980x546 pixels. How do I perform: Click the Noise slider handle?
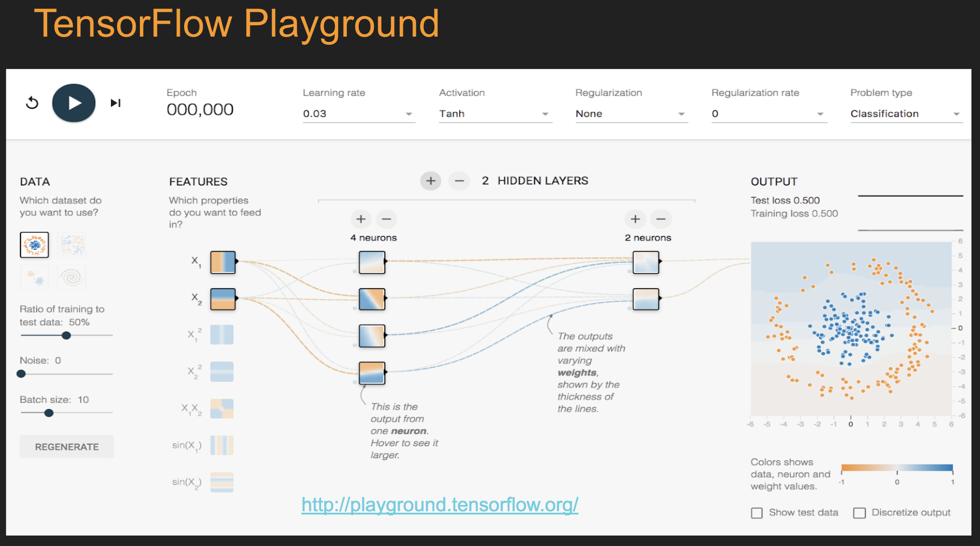[x=21, y=374]
